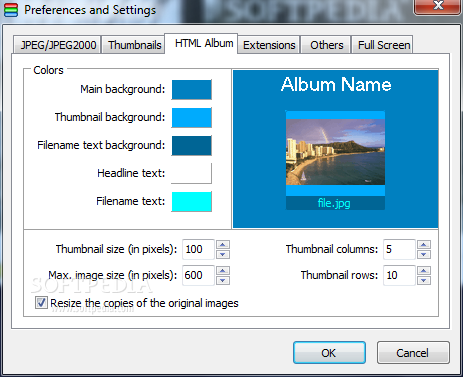Click the beach preview thumbnail image
Viewport: 463px width, 377px height.
[x=335, y=152]
